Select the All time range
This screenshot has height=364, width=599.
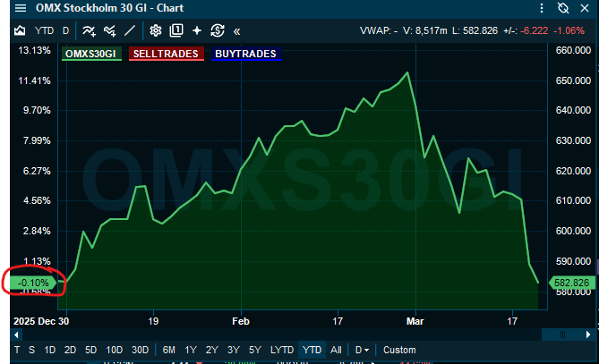[336, 350]
